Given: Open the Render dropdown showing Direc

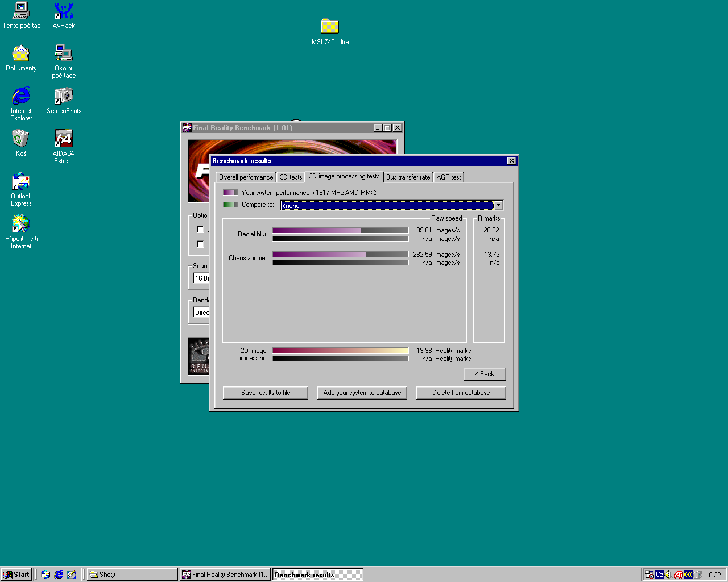Looking at the screenshot, I should (x=201, y=313).
